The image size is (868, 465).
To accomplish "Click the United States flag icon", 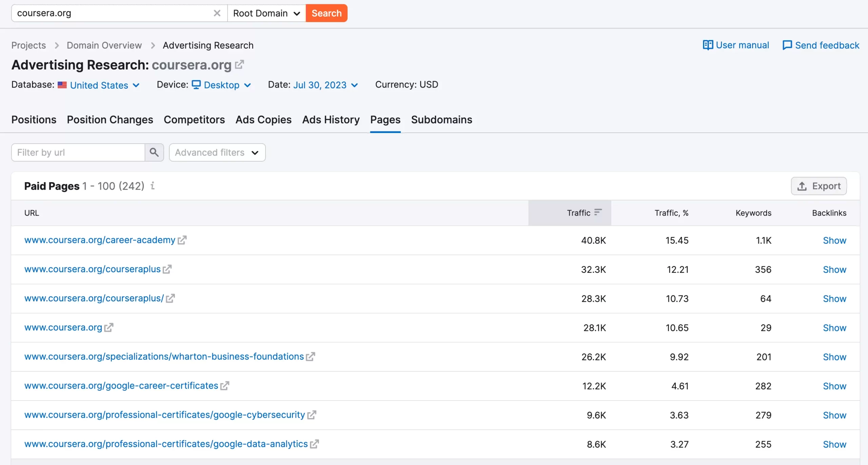I will point(62,85).
